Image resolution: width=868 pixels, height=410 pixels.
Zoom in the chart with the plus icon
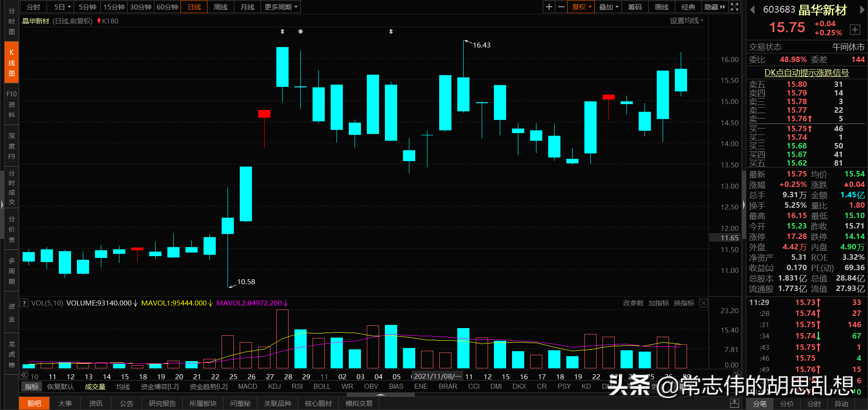(x=548, y=7)
